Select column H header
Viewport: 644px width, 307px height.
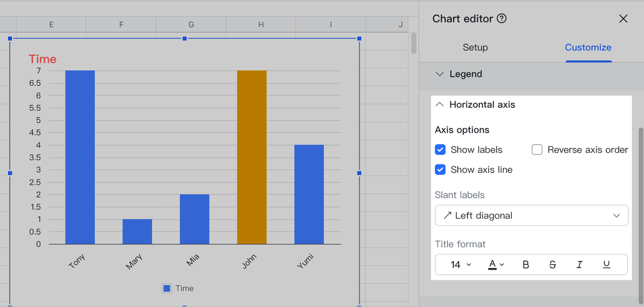[x=261, y=24]
